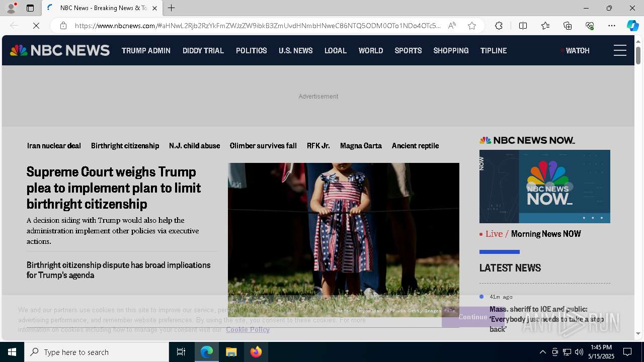Open the volume control icon
The height and width of the screenshot is (362, 644).
pyautogui.click(x=579, y=352)
